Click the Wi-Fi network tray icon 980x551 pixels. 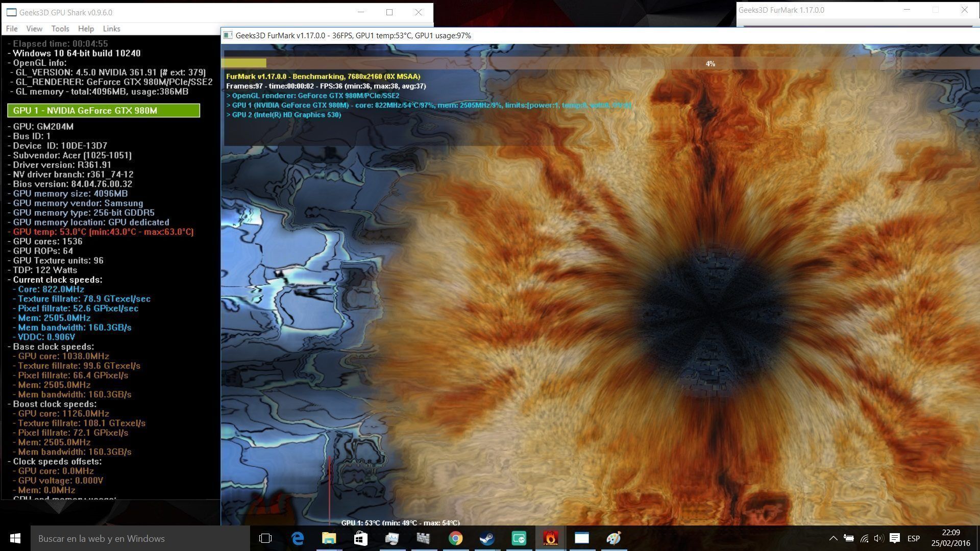pos(864,538)
